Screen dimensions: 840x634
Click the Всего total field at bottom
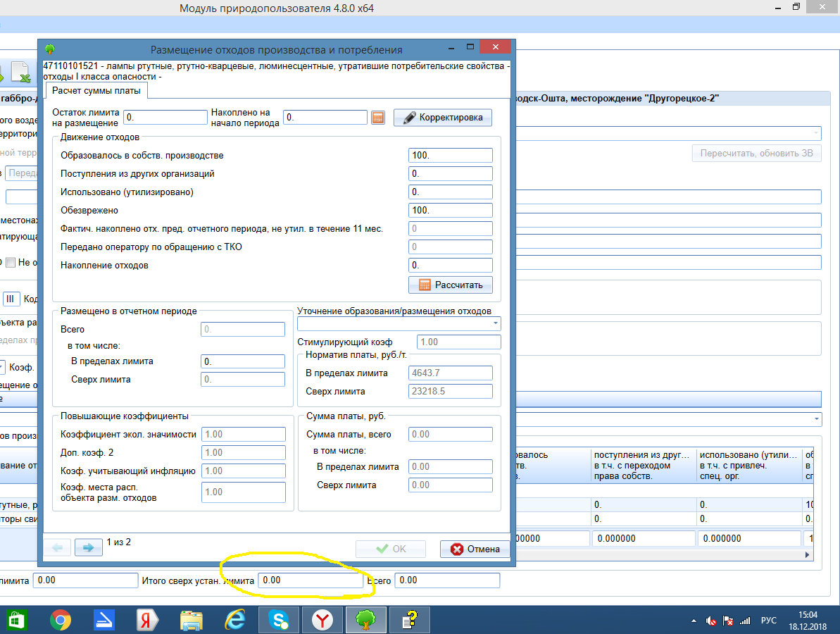coord(447,580)
